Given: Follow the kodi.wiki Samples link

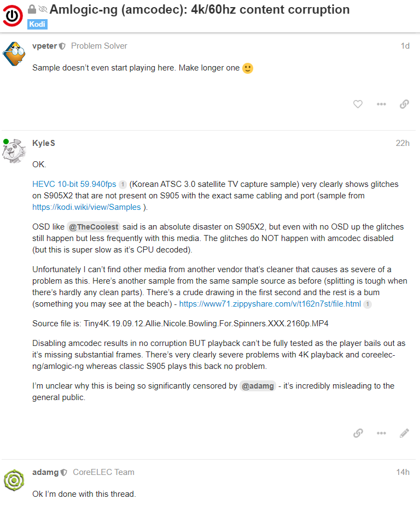Looking at the screenshot, I should click(x=86, y=207).
